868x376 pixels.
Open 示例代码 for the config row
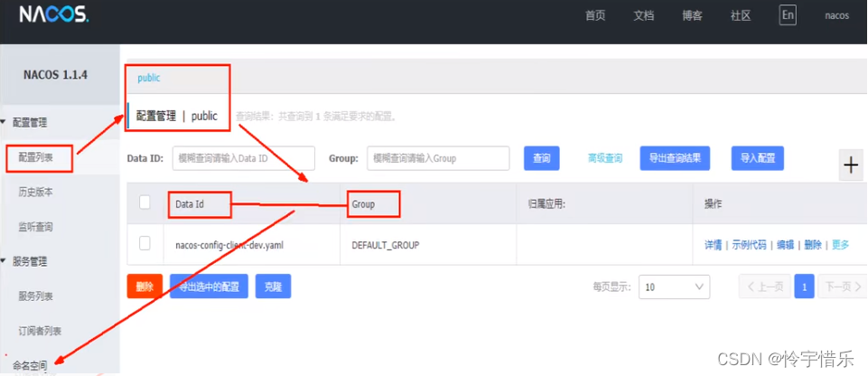(x=750, y=245)
